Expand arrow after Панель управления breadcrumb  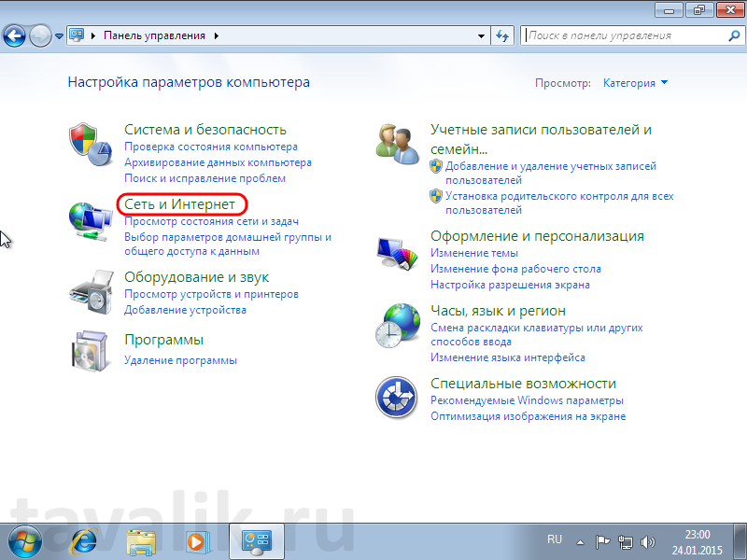pyautogui.click(x=217, y=35)
